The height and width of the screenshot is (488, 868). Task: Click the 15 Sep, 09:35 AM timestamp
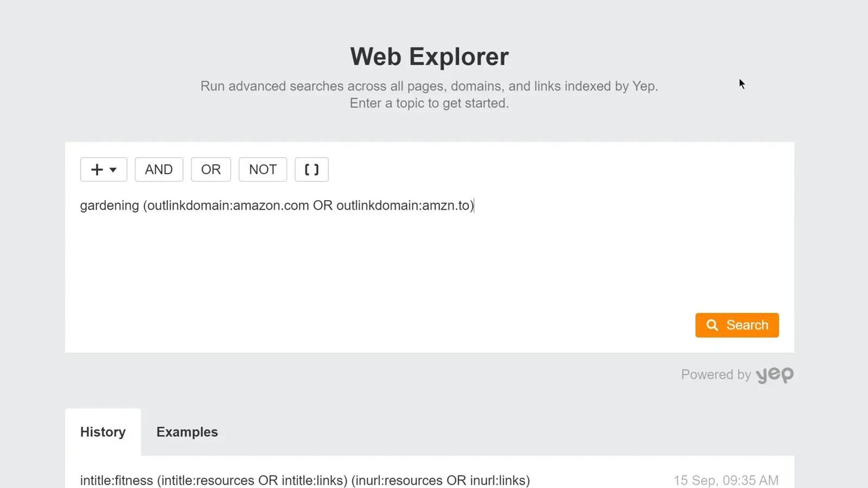pos(726,480)
